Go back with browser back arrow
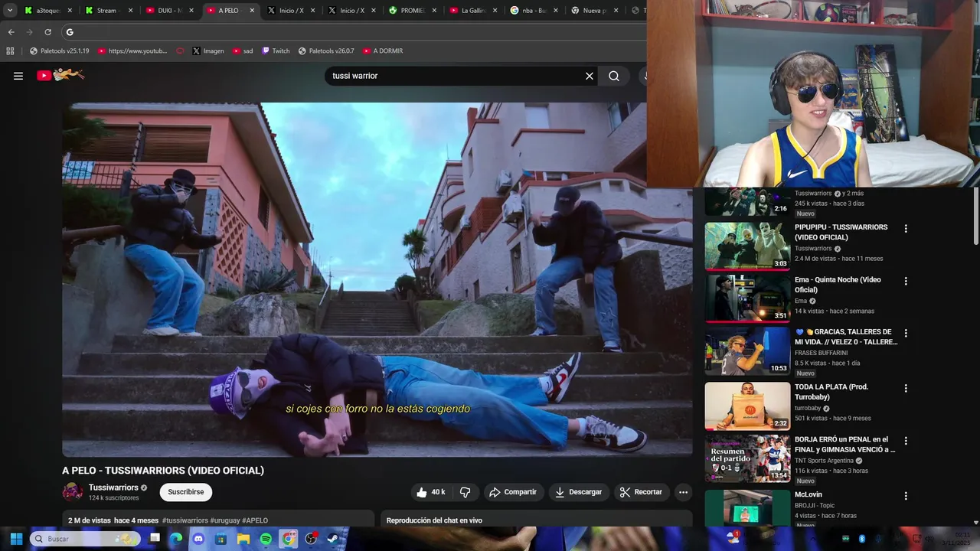The width and height of the screenshot is (980, 551). 11,32
